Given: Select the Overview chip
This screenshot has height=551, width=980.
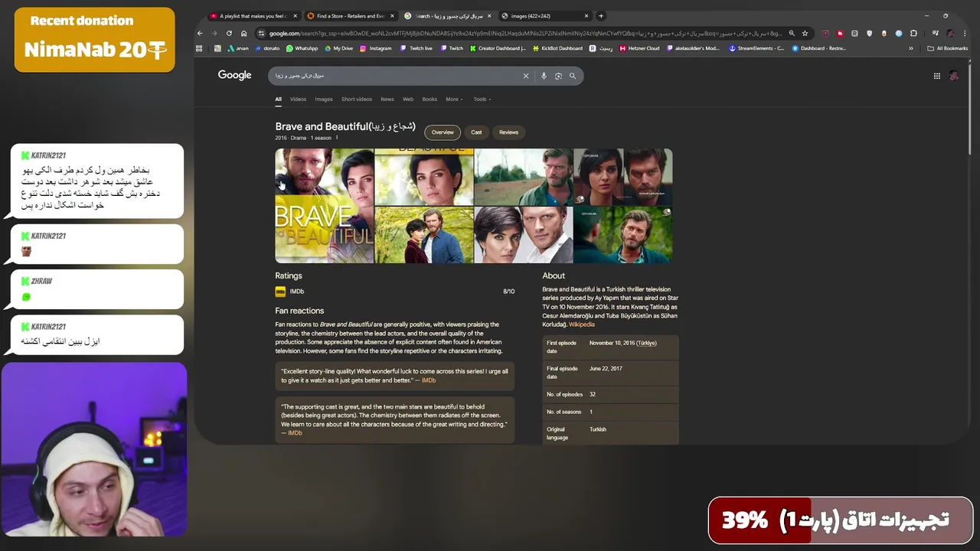Looking at the screenshot, I should (443, 132).
